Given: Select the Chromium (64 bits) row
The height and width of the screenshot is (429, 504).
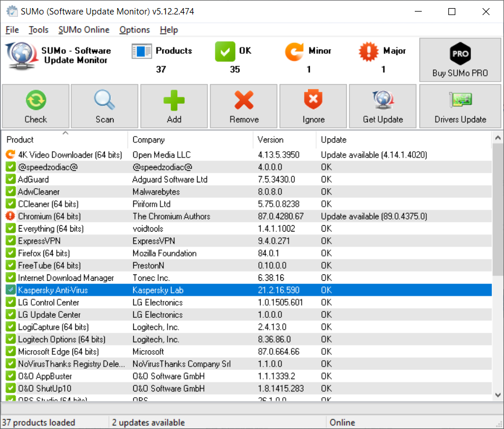Looking at the screenshot, I should [247, 216].
